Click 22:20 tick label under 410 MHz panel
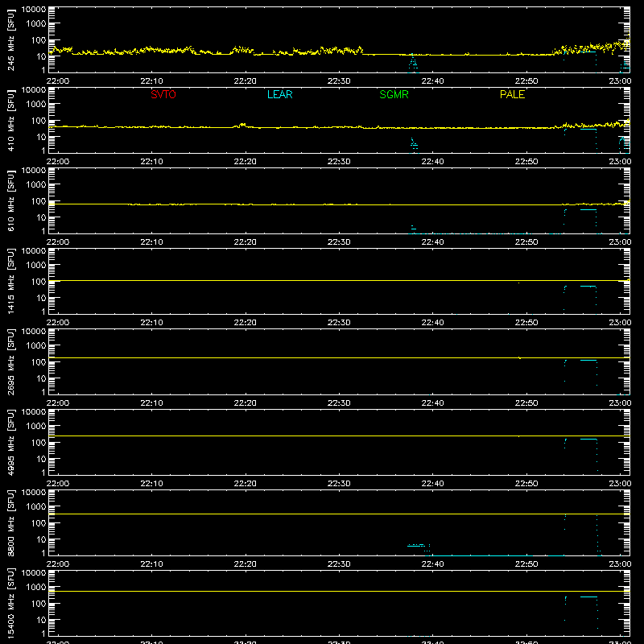Image resolution: width=644 pixels, height=644 pixels. (246, 162)
